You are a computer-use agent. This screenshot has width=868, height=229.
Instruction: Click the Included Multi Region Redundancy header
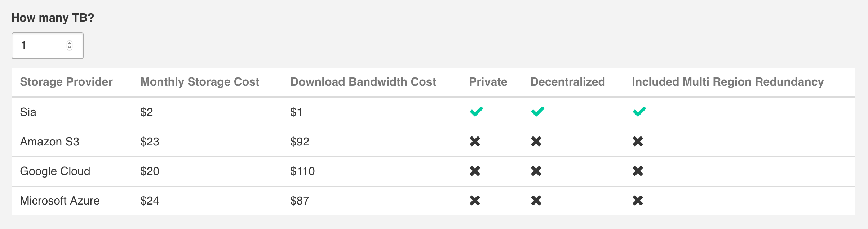point(728,82)
